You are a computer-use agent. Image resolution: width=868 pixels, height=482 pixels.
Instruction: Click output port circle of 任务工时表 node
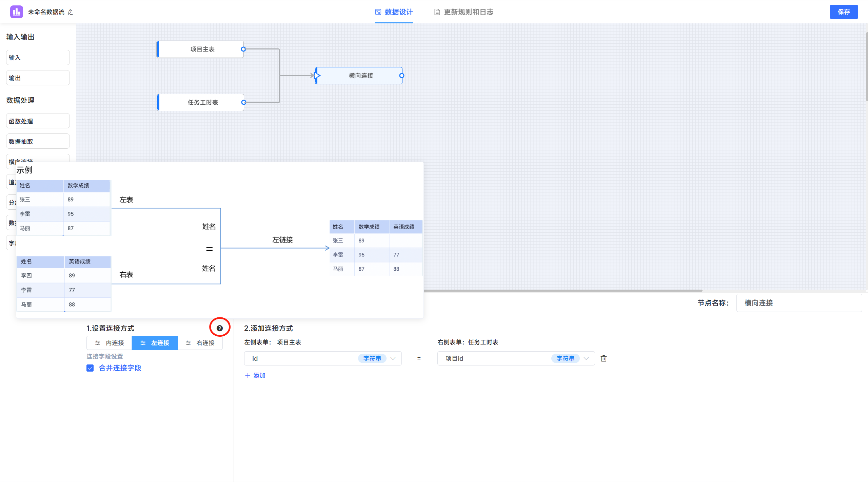point(243,102)
